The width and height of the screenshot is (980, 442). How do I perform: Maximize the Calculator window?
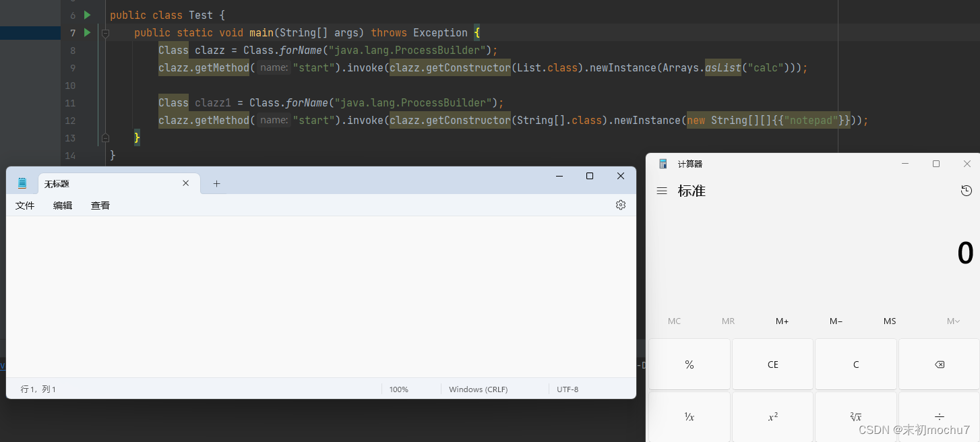point(936,164)
